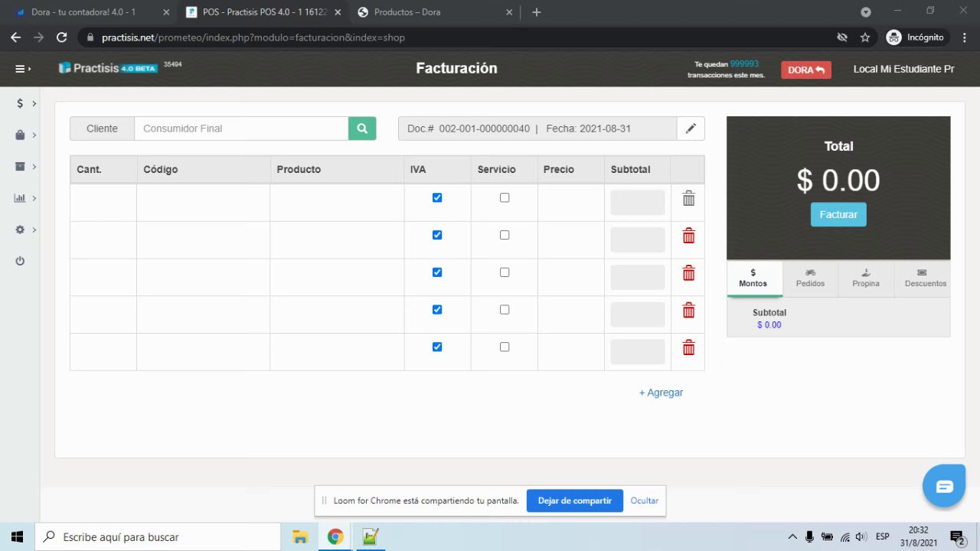The image size is (980, 551).
Task: Expand the chevron beside the archive icon
Action: pyautogui.click(x=34, y=167)
